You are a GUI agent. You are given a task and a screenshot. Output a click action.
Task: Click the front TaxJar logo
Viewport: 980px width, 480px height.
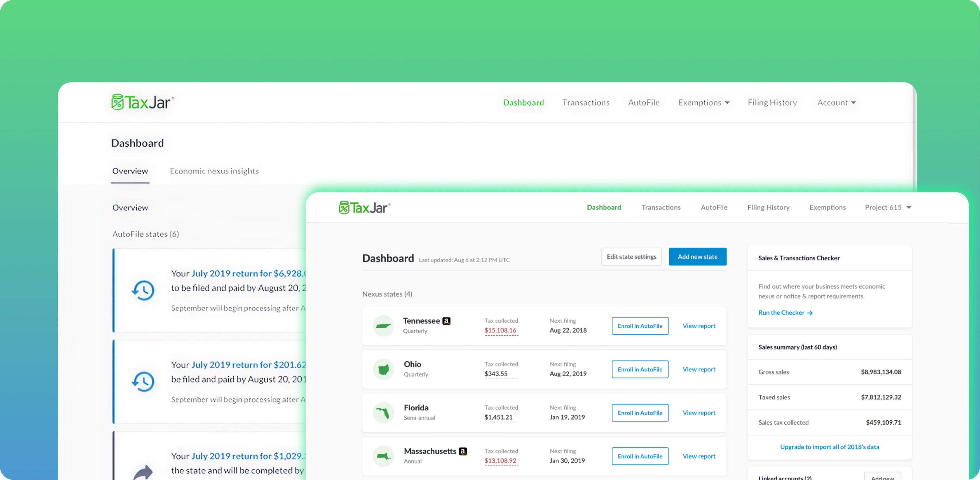click(364, 208)
